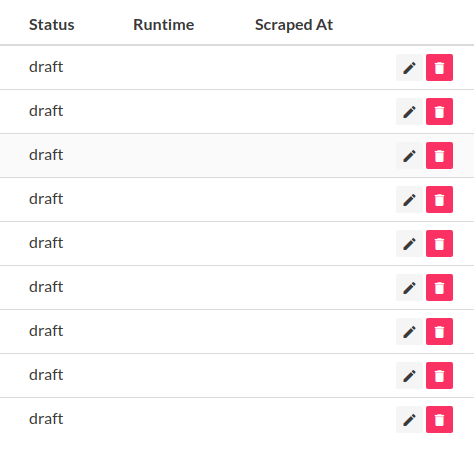
Task: Edit the seventh draft row using the pencil
Action: pos(409,332)
